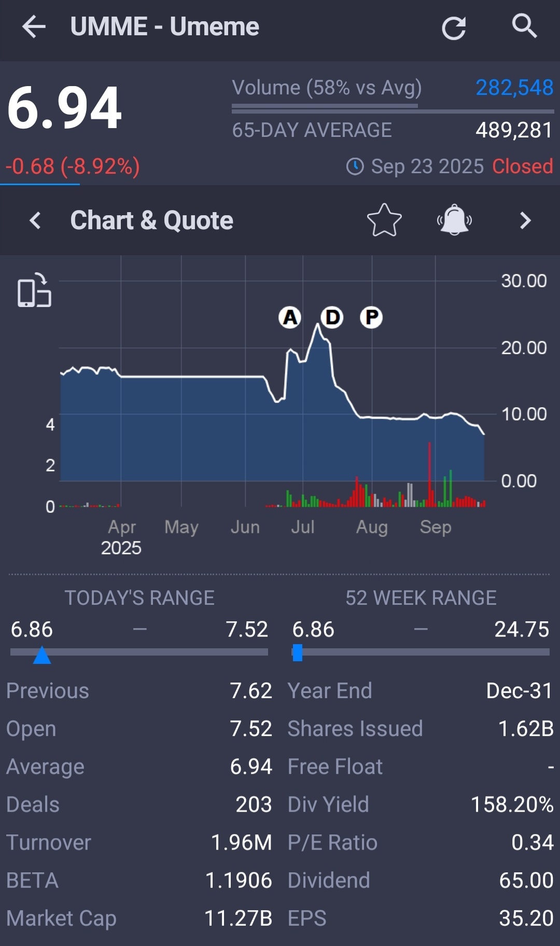This screenshot has width=560, height=946.
Task: Tap the 52-week high value 24.75
Action: (x=522, y=629)
